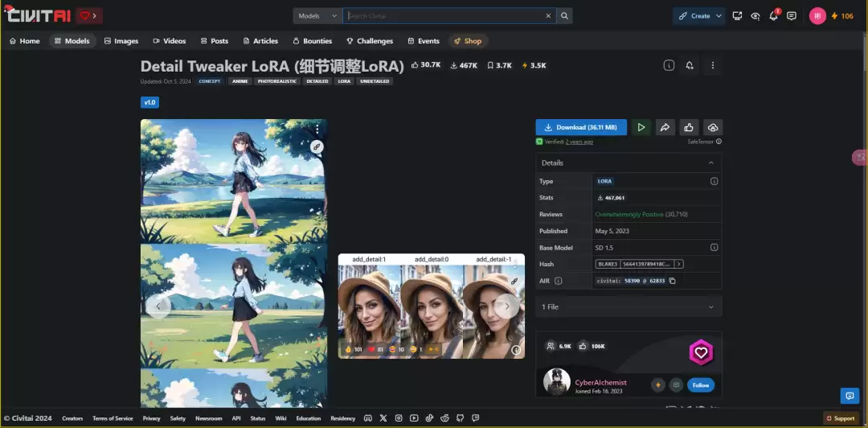Like model with the thumbs-up button

click(x=689, y=127)
